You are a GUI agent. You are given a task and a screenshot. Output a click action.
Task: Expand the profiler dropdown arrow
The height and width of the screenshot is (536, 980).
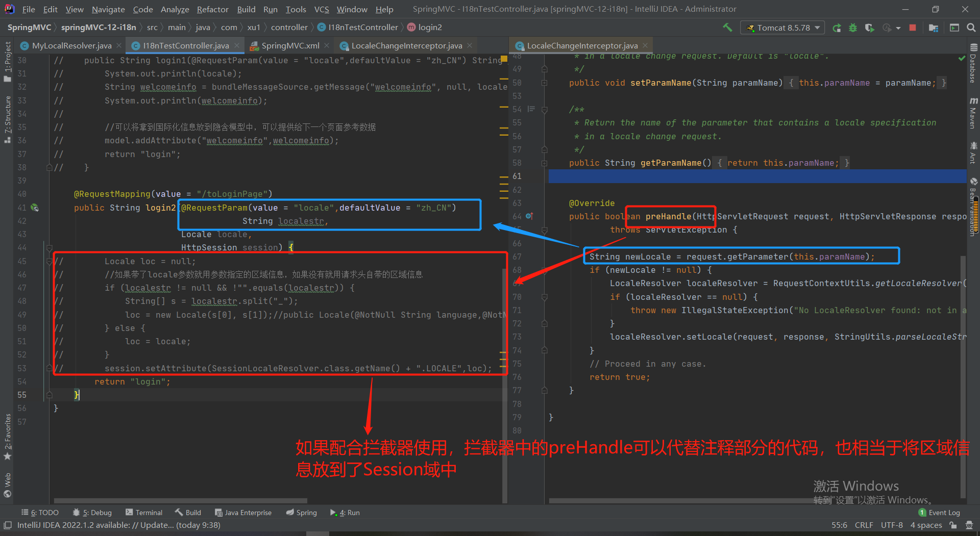pyautogui.click(x=898, y=28)
